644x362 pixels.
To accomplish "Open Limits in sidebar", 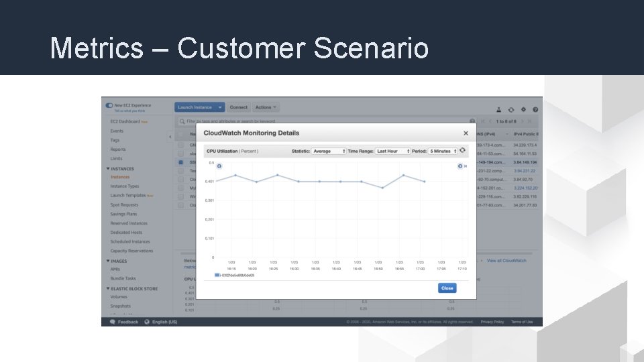I will 116,158.
